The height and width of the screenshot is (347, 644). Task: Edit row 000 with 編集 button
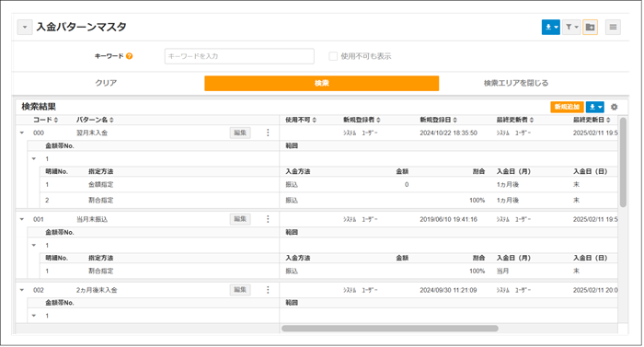coord(240,133)
